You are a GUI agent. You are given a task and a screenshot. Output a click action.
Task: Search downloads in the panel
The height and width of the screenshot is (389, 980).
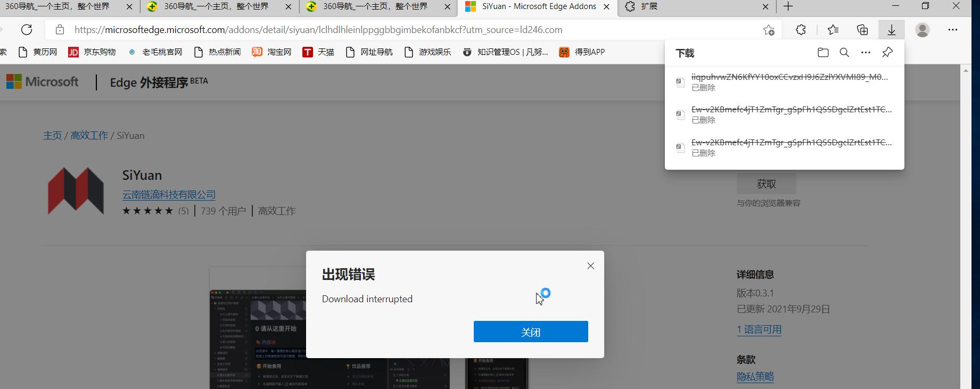pos(844,53)
